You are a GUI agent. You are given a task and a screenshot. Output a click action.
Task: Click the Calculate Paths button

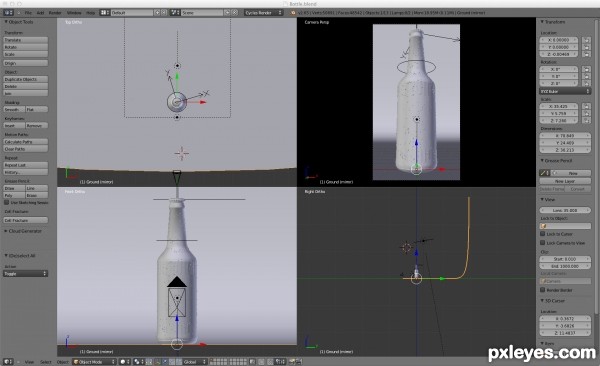click(x=26, y=142)
